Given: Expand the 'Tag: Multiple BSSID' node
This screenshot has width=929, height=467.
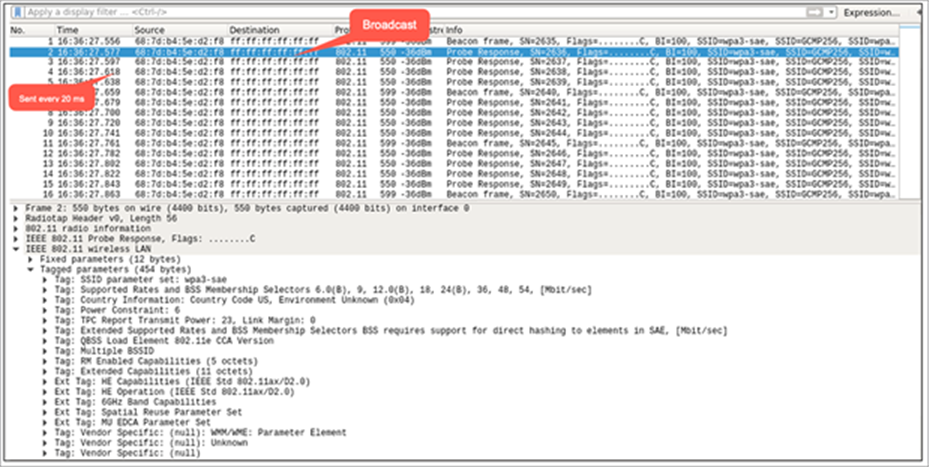Looking at the screenshot, I should (x=45, y=351).
